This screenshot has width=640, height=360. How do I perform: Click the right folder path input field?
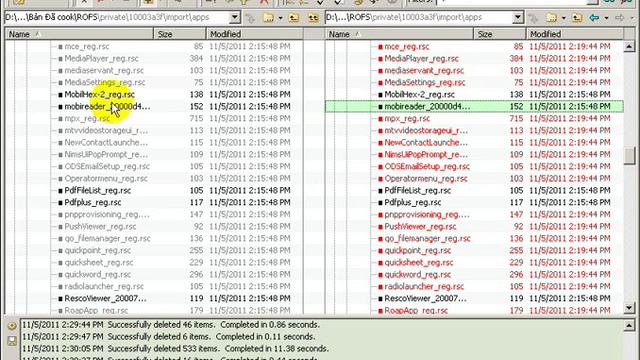[x=419, y=17]
